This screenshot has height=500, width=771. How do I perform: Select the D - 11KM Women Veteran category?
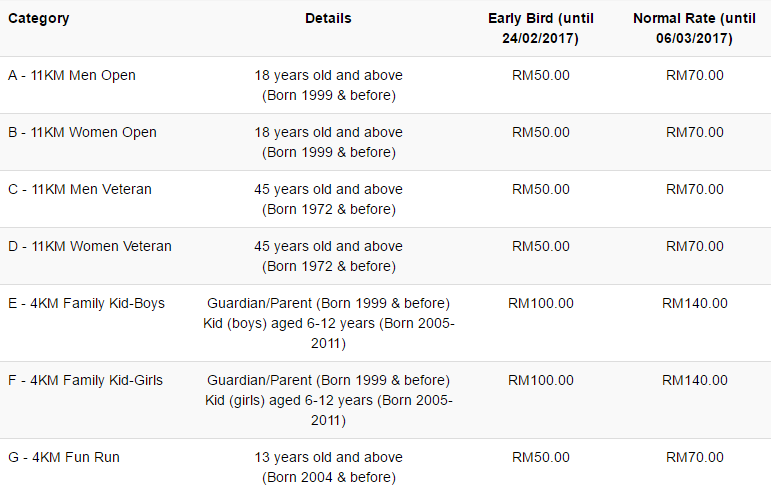click(x=90, y=247)
